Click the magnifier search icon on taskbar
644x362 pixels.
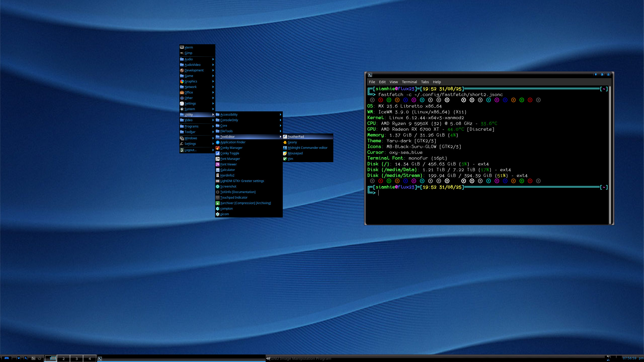pos(26,358)
